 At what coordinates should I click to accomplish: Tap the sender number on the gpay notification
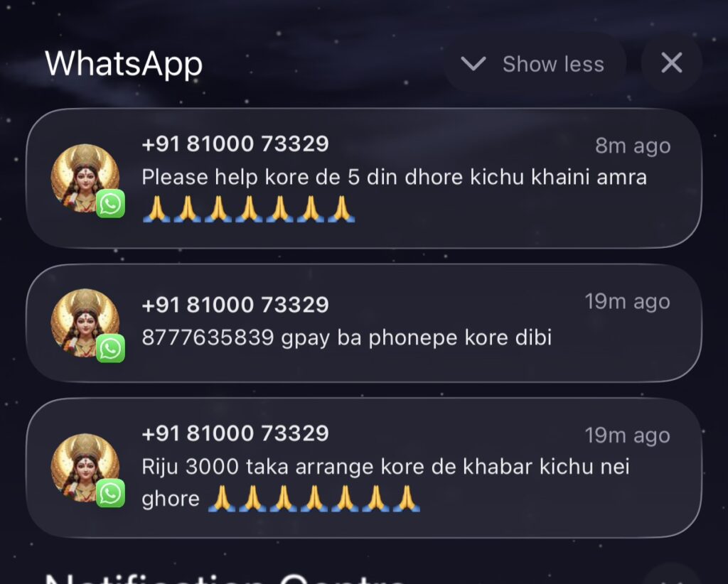coord(235,305)
